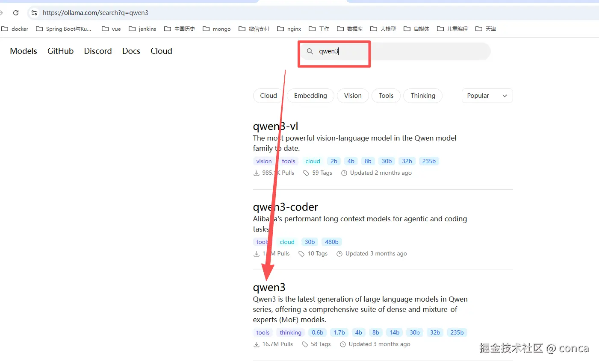The image size is (599, 364).
Task: Click 58 Tags under qwen3
Action: [x=316, y=344]
